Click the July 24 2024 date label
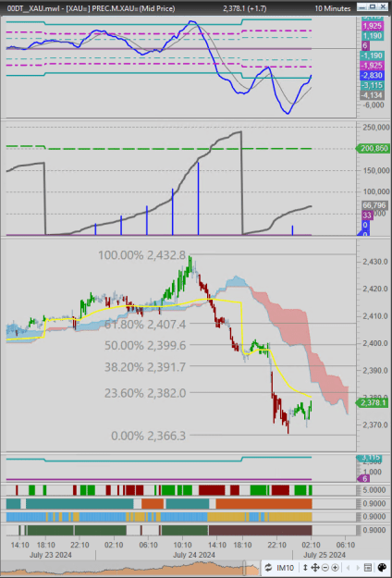 [x=194, y=554]
